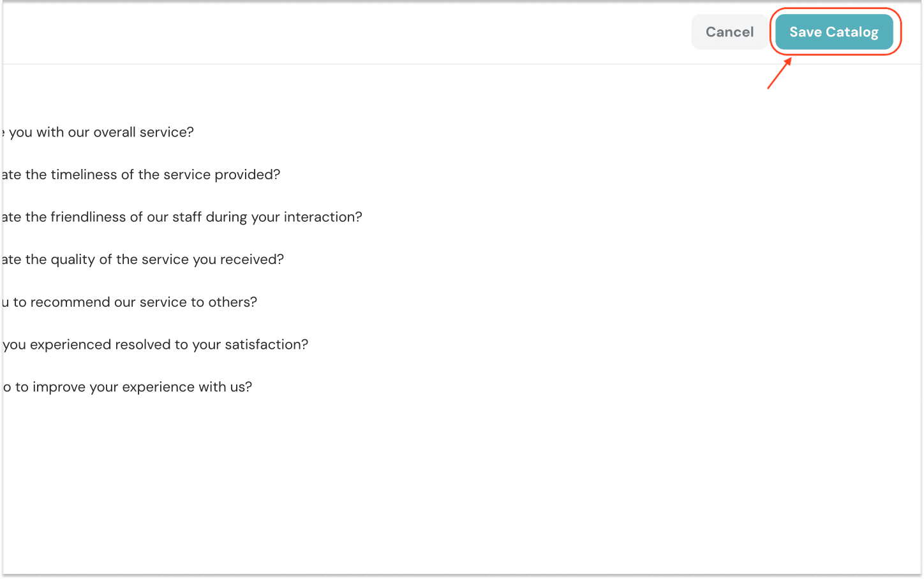924x579 pixels.
Task: Select the overall service satisfaction question
Action: coord(99,133)
